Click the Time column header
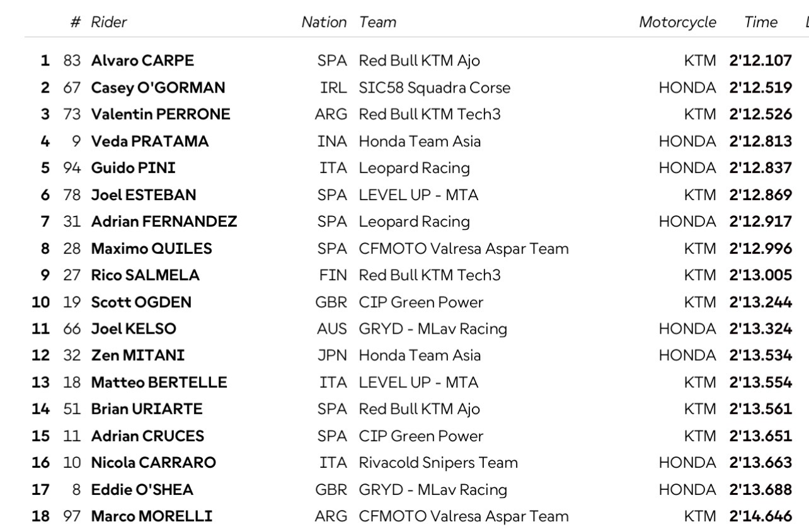 point(760,22)
